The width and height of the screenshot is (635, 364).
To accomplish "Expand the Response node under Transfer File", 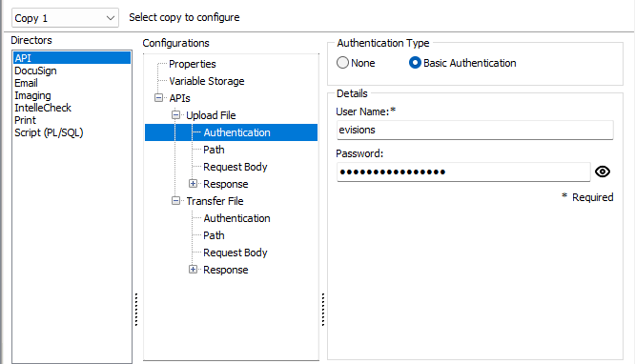I will (194, 270).
